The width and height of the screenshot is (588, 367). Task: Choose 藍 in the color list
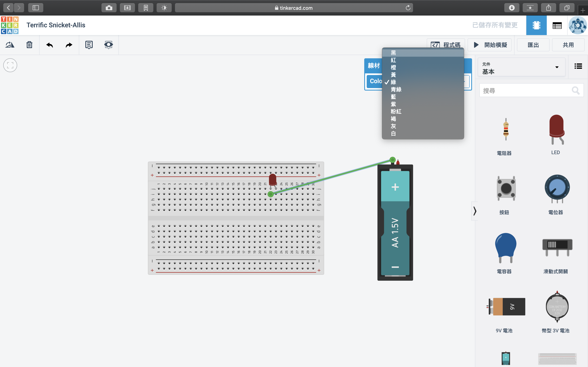pos(393,97)
